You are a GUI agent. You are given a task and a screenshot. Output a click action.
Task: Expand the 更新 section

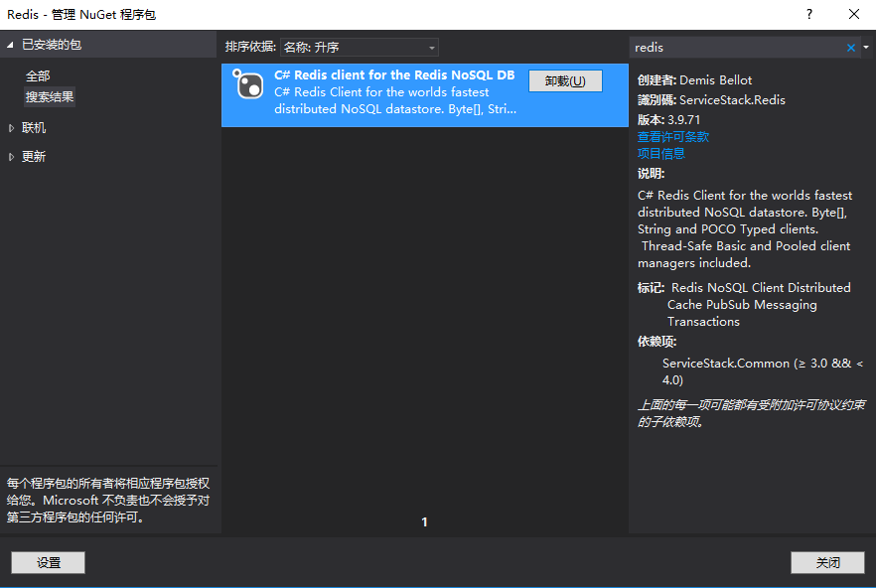click(11, 157)
